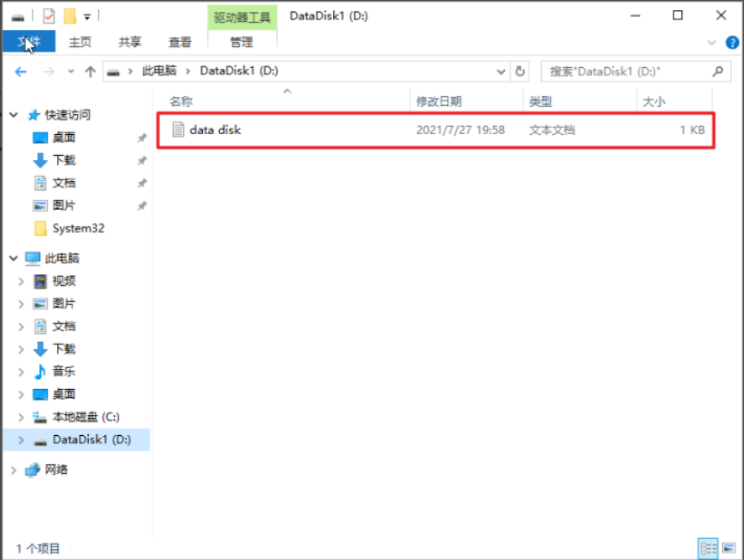The image size is (744, 560).
Task: Open 网络 in the navigation pane
Action: (56, 469)
